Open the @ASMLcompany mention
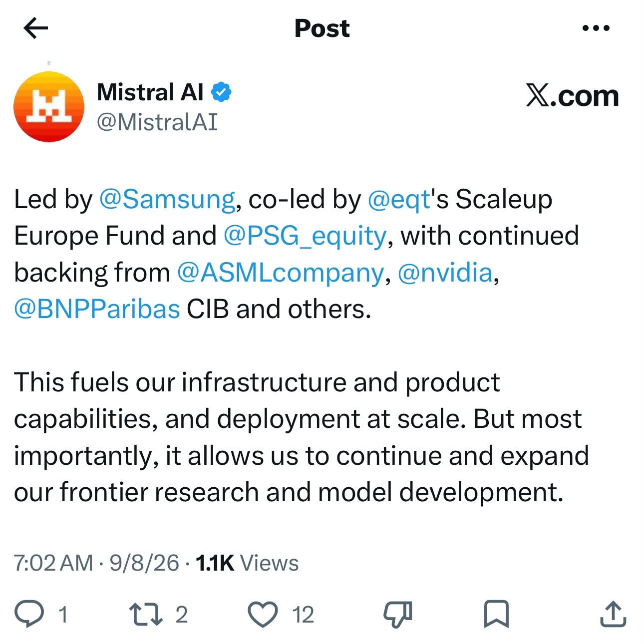 click(281, 273)
